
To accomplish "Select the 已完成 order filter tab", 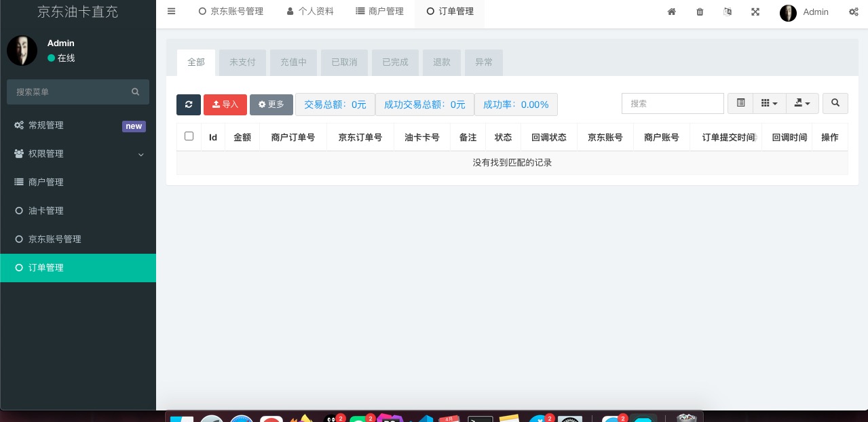I will 395,62.
